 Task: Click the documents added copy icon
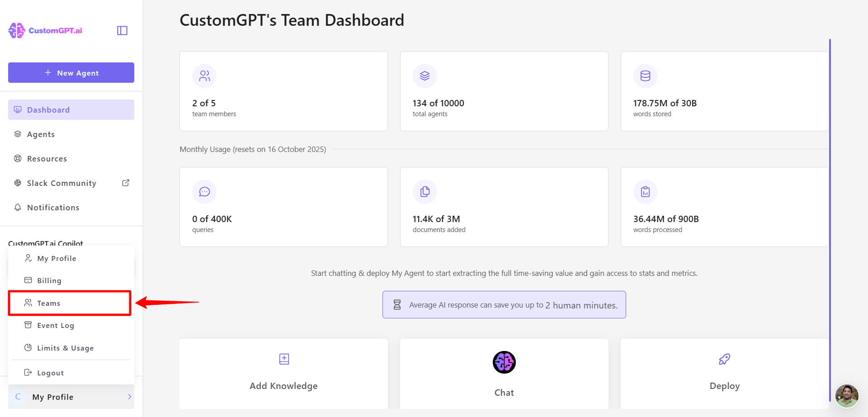425,192
